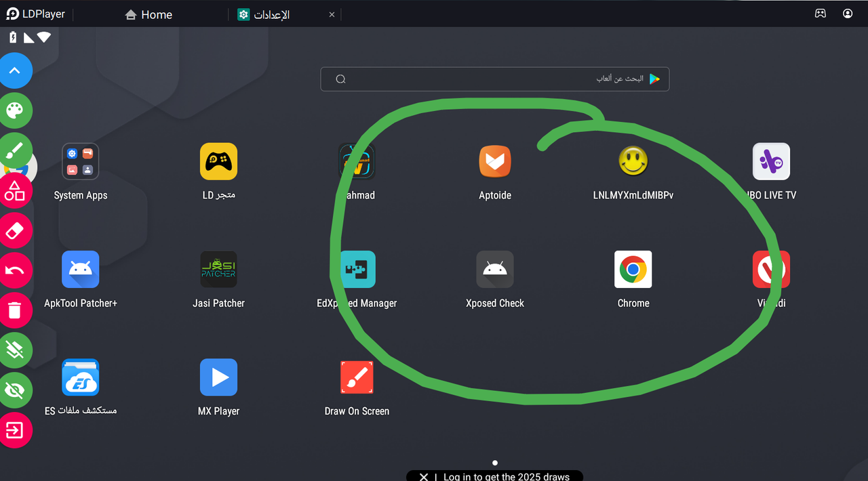Viewport: 868px width, 481px height.
Task: Open the yellow smiley face app
Action: coord(633,161)
